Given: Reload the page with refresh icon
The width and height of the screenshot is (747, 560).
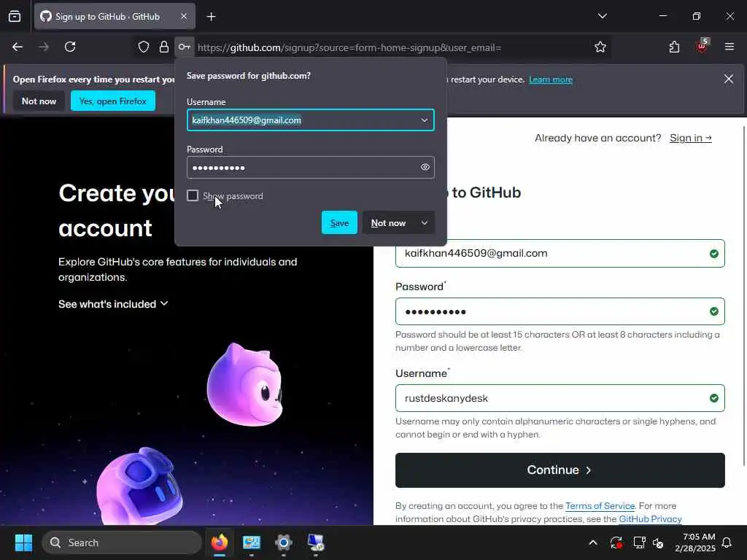Looking at the screenshot, I should tap(70, 47).
